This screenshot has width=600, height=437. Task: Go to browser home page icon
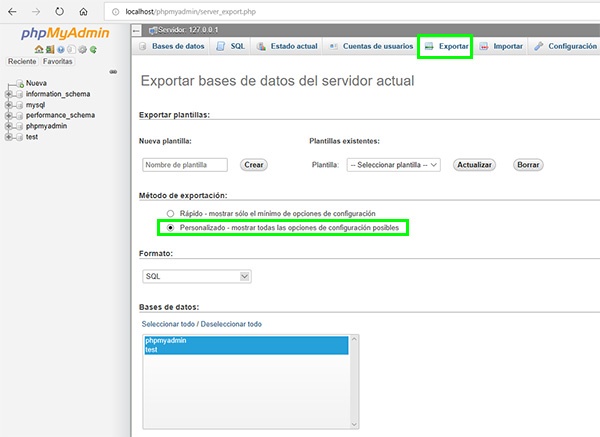tap(83, 11)
